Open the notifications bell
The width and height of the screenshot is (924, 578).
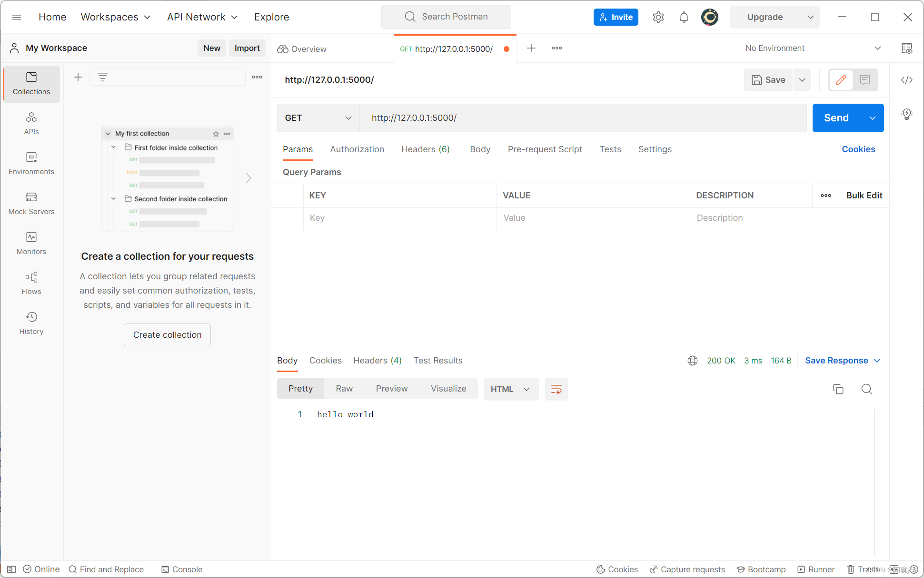(684, 17)
